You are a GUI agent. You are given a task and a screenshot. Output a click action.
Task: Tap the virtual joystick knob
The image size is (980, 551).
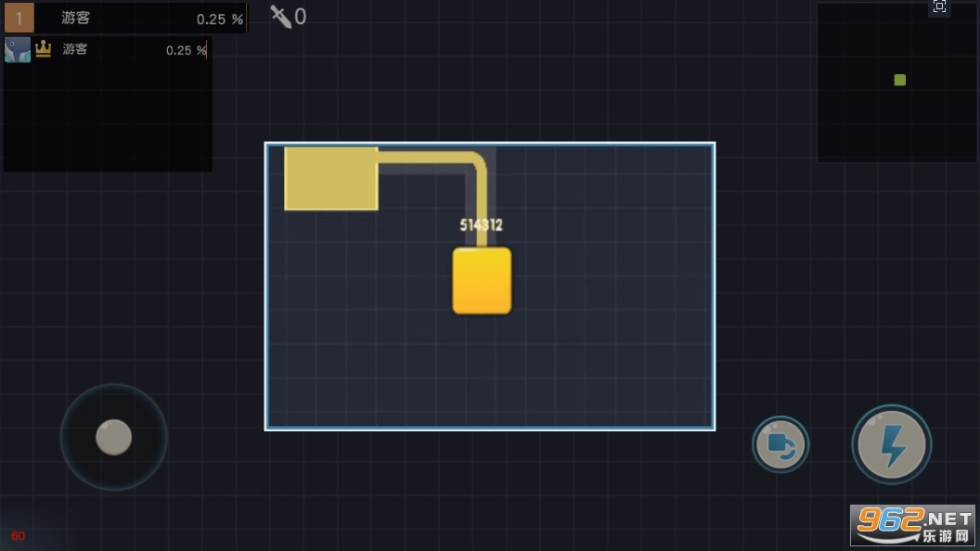(x=114, y=437)
